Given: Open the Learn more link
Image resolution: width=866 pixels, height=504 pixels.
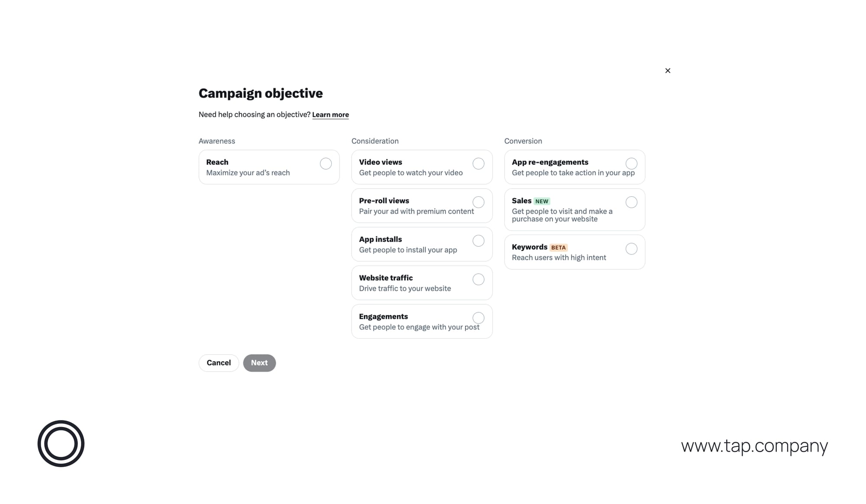Looking at the screenshot, I should (330, 114).
